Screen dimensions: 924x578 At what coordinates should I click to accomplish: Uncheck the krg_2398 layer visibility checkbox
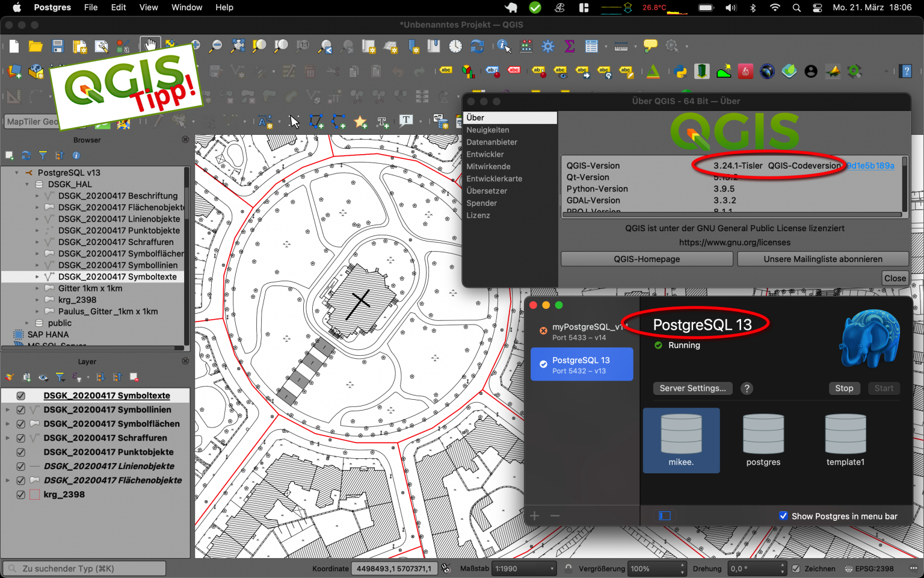[21, 495]
